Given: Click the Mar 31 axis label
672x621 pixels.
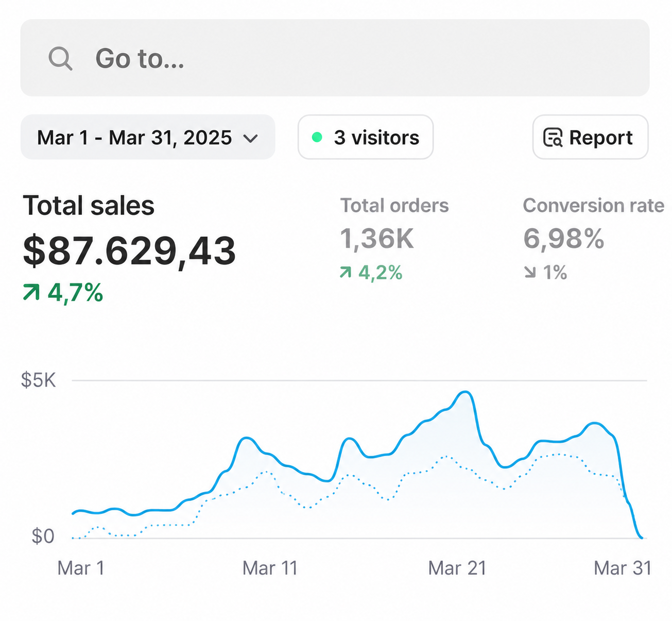Looking at the screenshot, I should [x=623, y=568].
